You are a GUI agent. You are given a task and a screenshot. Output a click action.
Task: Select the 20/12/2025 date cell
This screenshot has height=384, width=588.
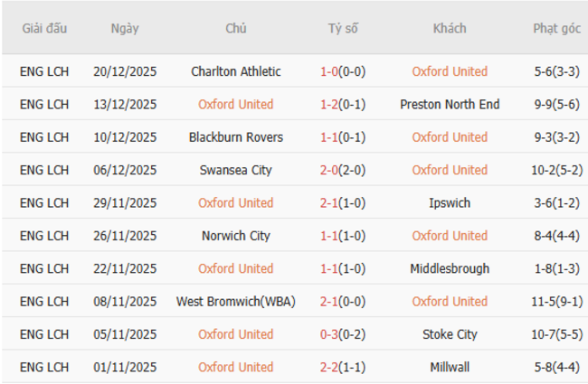pos(125,71)
